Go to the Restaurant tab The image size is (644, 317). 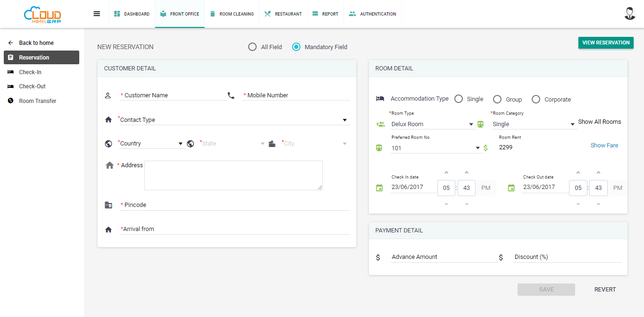click(x=283, y=14)
